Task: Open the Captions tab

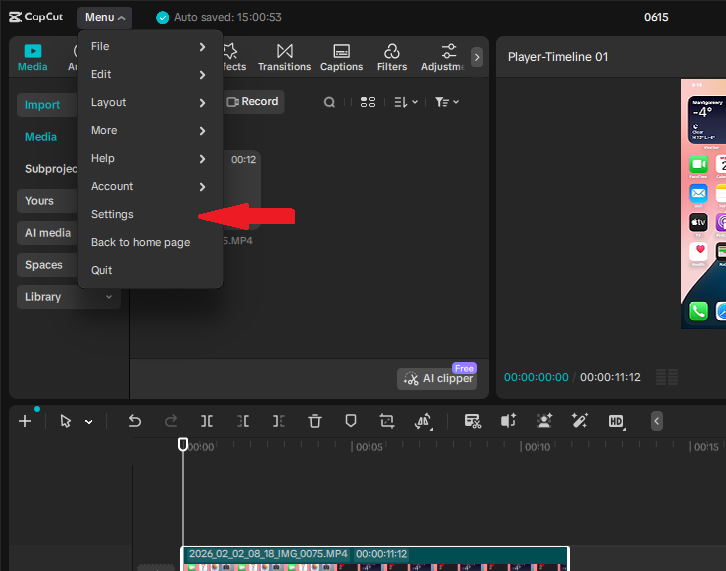Action: click(x=341, y=57)
